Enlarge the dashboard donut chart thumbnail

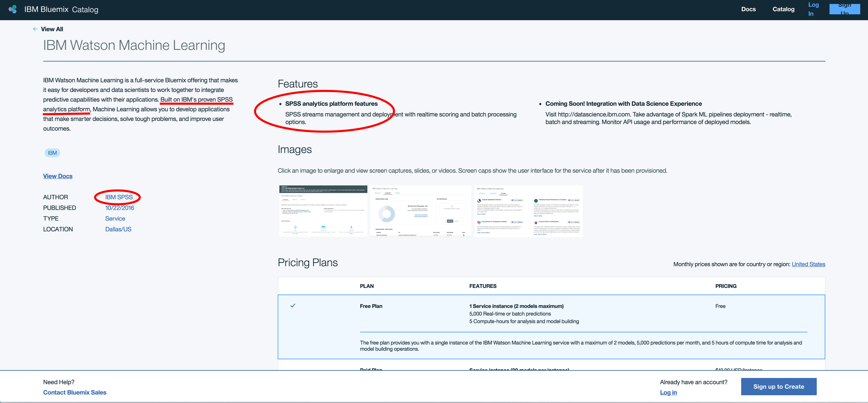[x=420, y=211]
